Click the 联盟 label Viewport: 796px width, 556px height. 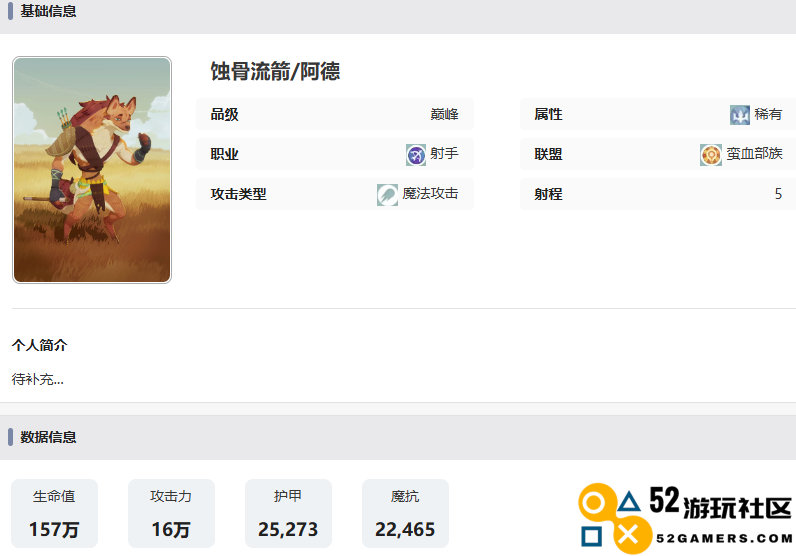(x=548, y=154)
